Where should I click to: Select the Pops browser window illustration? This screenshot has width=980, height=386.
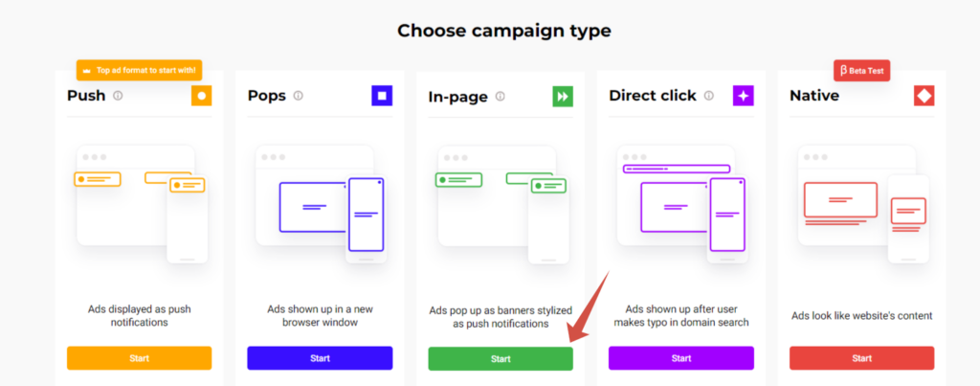[322, 204]
